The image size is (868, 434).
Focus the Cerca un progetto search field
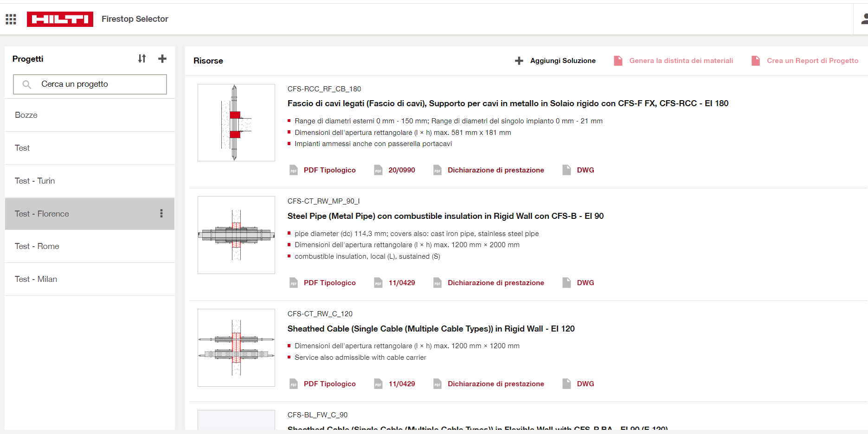[97, 84]
